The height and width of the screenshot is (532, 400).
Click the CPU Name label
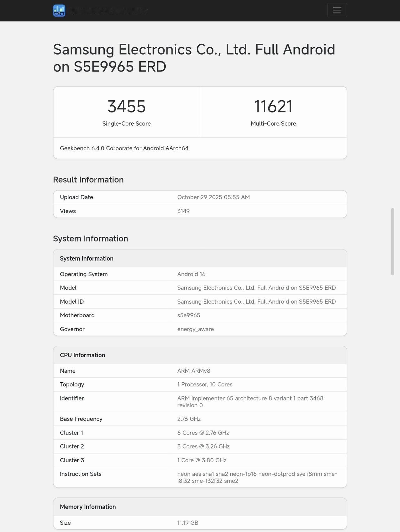pos(68,371)
